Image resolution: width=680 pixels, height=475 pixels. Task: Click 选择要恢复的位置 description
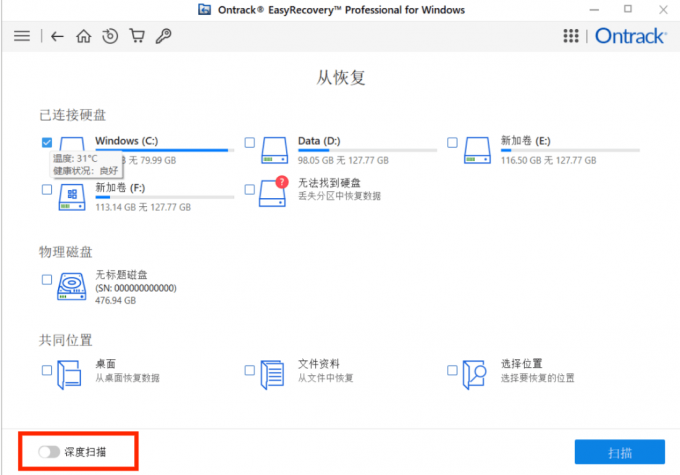[537, 378]
